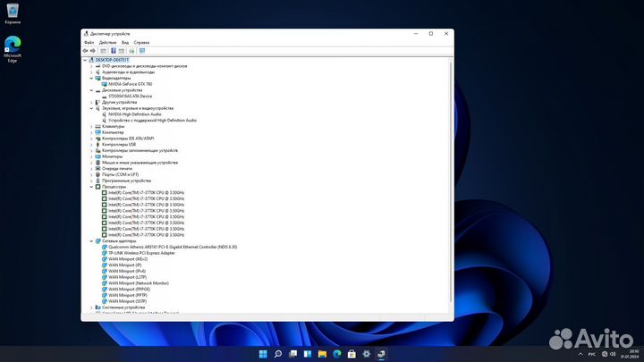Click the Back arrow in Device Manager toolbar

pos(85,51)
